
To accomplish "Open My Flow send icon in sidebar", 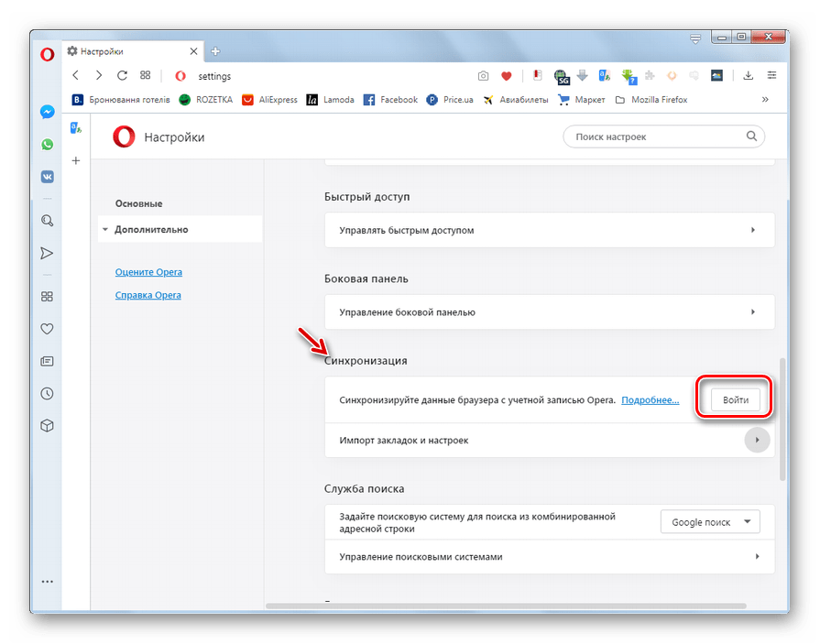I will [x=47, y=254].
